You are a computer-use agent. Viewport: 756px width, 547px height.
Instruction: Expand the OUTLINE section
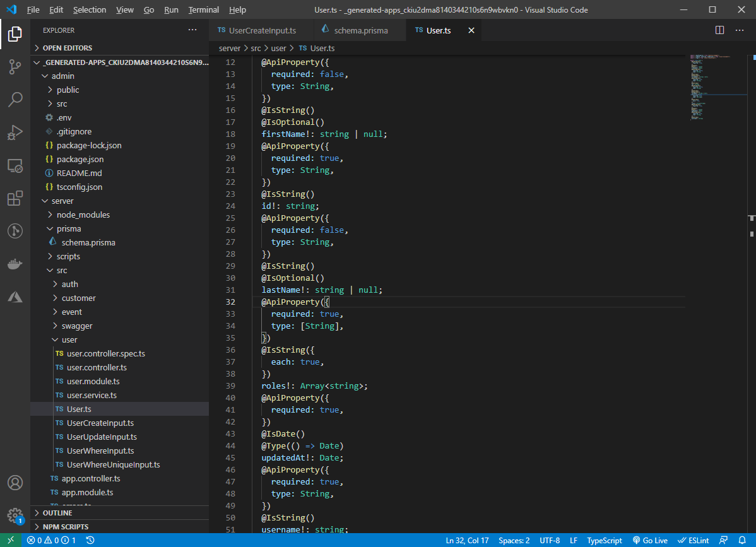pyautogui.click(x=57, y=513)
